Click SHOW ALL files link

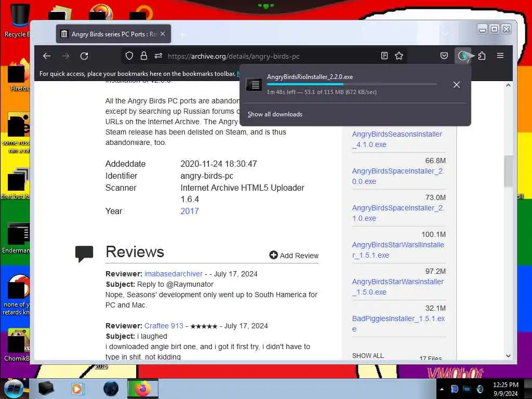(x=368, y=355)
